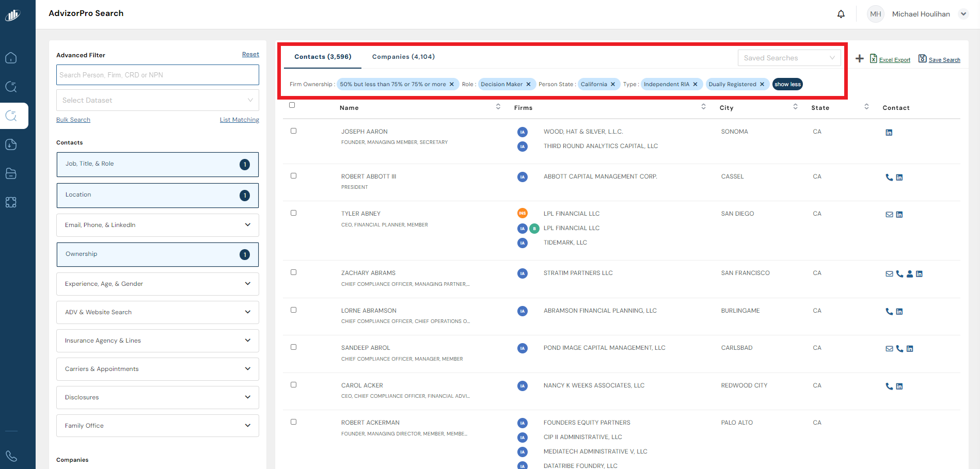
Task: Click the notification bell icon
Action: (841, 14)
